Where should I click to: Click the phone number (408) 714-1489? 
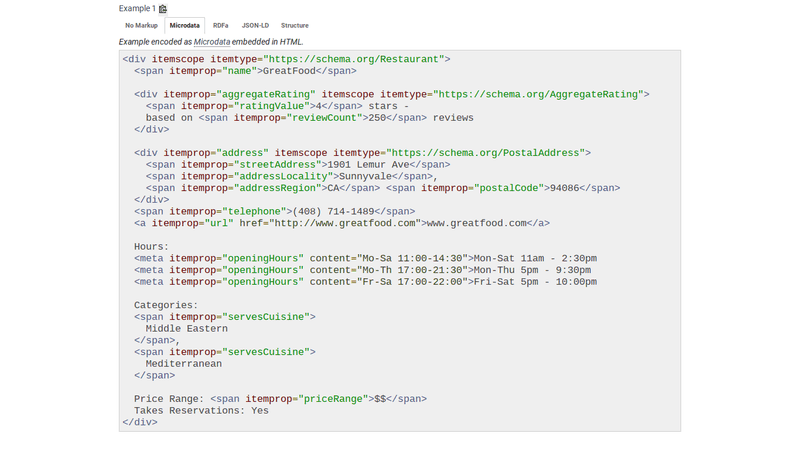click(334, 212)
